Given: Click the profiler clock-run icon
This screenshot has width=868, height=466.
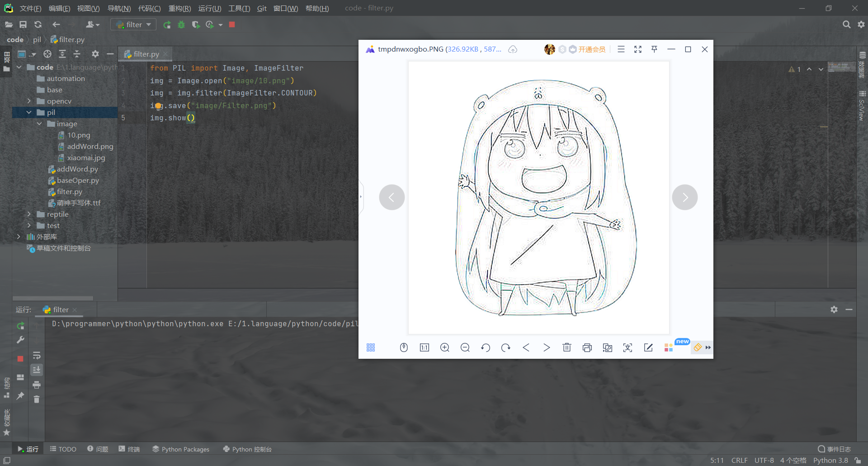Looking at the screenshot, I should pos(210,24).
